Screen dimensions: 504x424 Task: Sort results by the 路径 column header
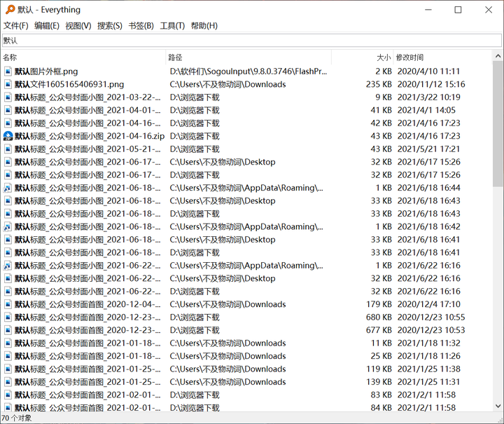point(248,57)
